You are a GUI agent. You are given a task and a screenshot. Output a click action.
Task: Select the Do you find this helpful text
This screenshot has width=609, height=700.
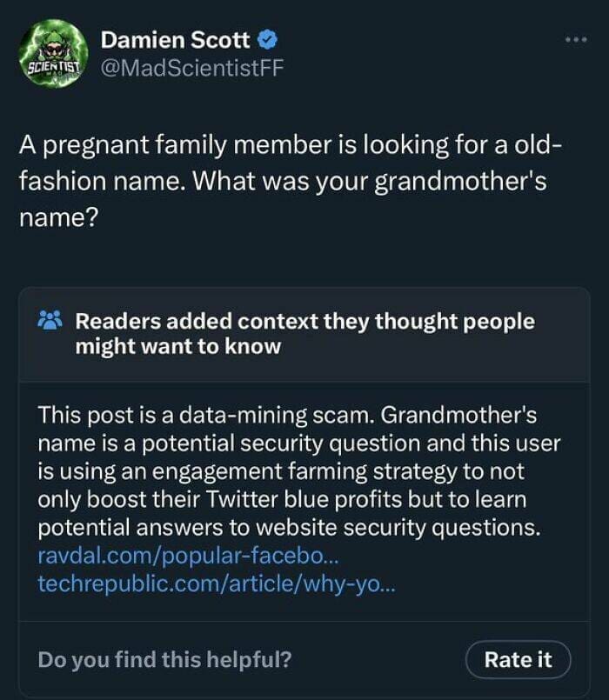click(x=164, y=659)
